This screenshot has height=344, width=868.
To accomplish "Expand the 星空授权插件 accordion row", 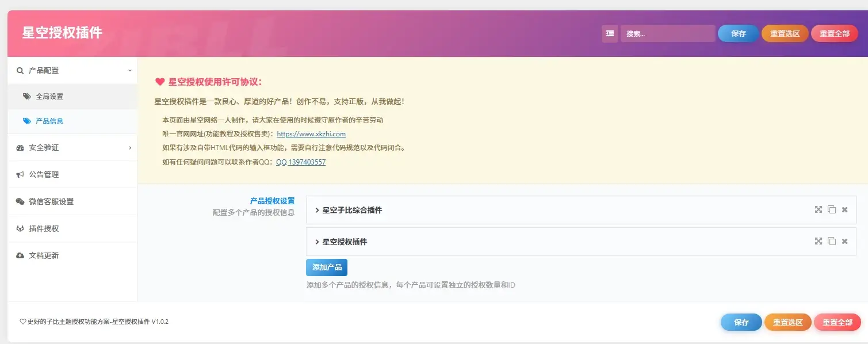I will coord(345,242).
